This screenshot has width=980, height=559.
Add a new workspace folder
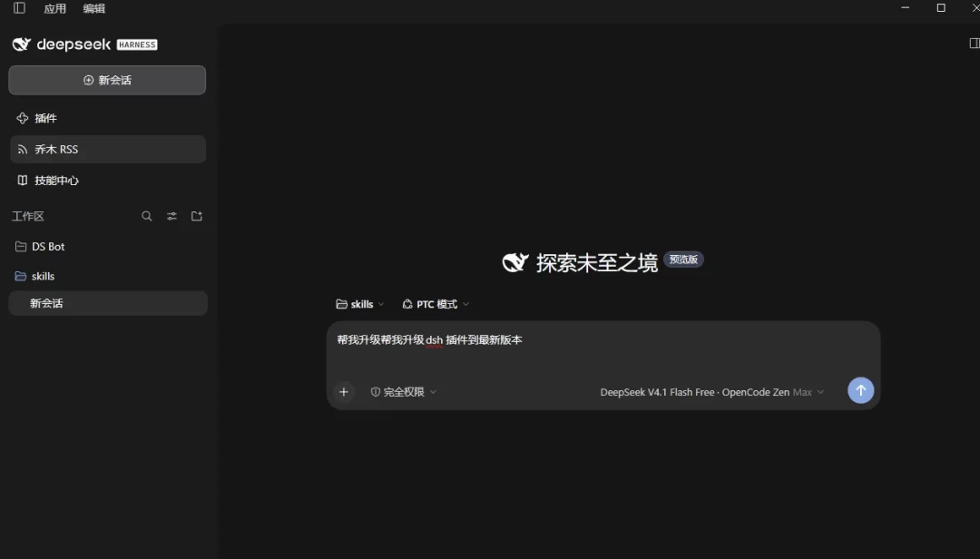point(197,216)
